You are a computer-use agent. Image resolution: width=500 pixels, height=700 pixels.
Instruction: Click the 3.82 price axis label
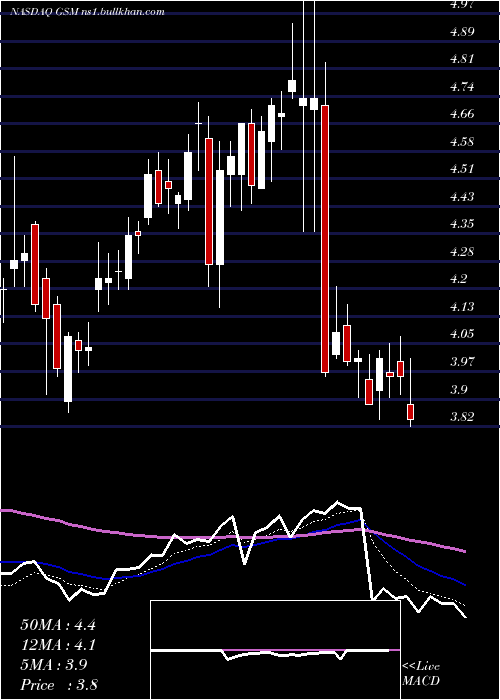462,417
